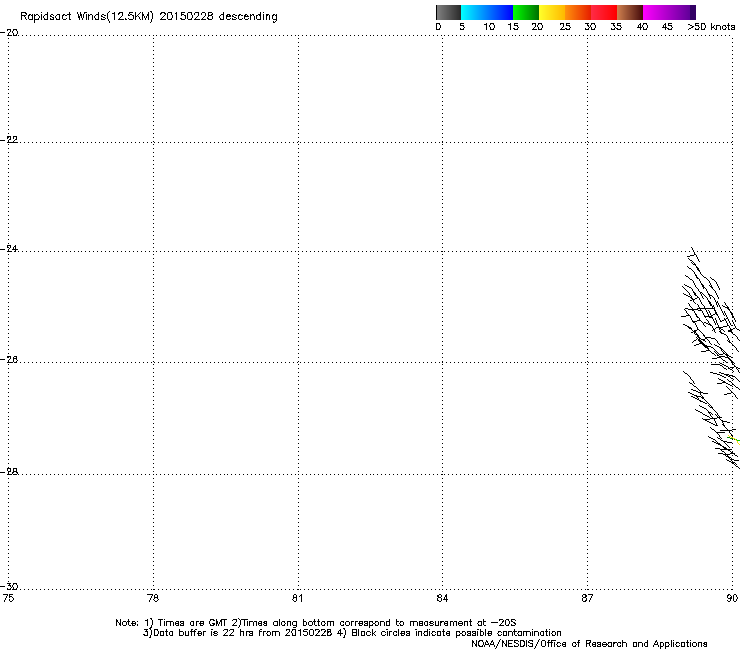
Task: Click the gray 0-5 knots color segment
Action: pos(448,12)
